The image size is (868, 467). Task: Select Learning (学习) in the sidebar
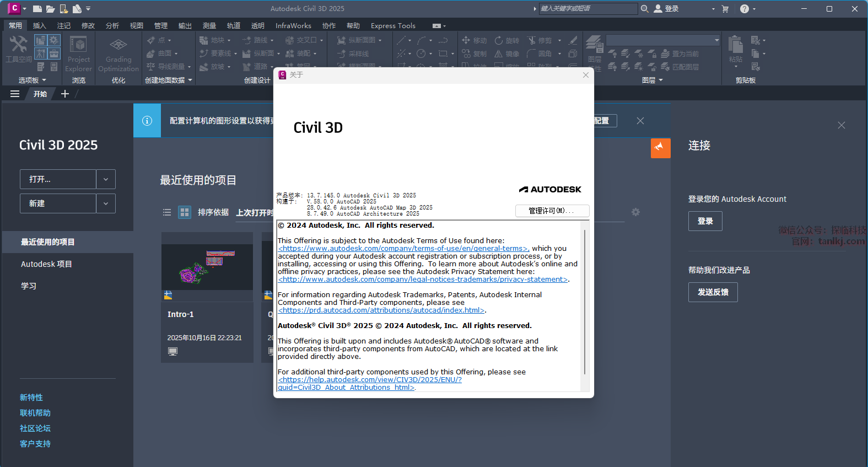(x=29, y=286)
